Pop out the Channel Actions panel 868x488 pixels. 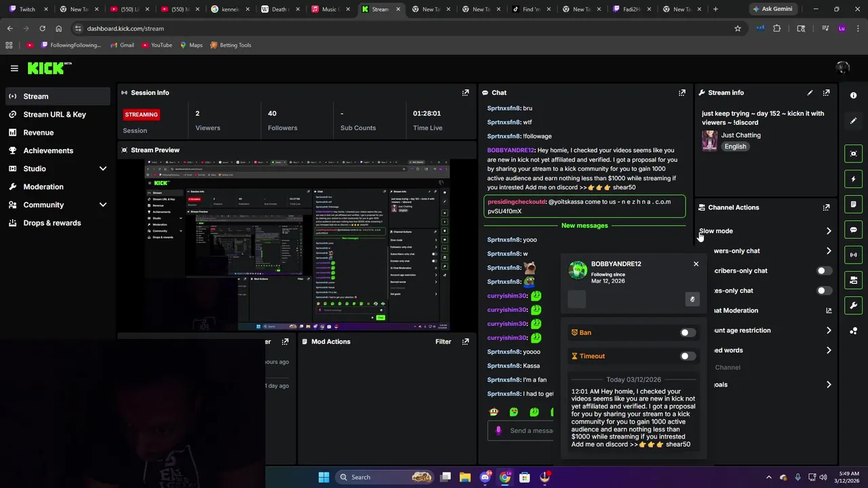[826, 207]
